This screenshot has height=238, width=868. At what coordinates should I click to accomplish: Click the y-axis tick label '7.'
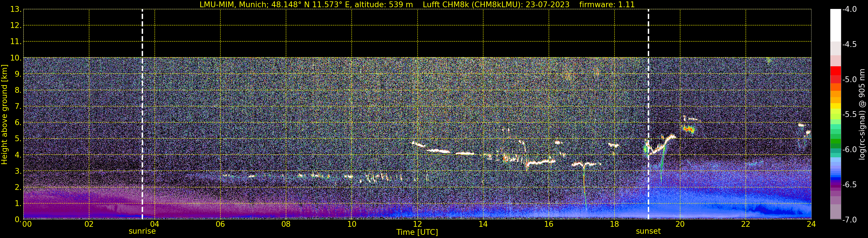pos(18,106)
